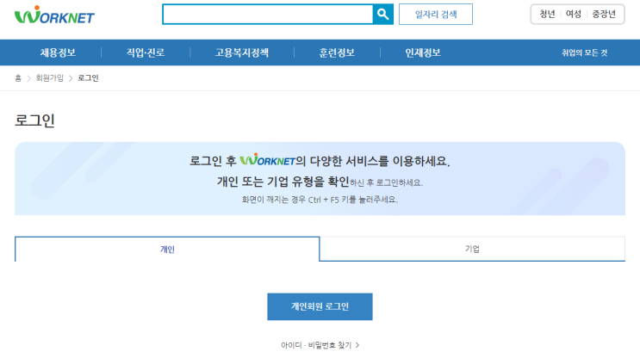Click 회원가입 in the breadcrumb
Viewport: 640px width, 364px height.
49,78
